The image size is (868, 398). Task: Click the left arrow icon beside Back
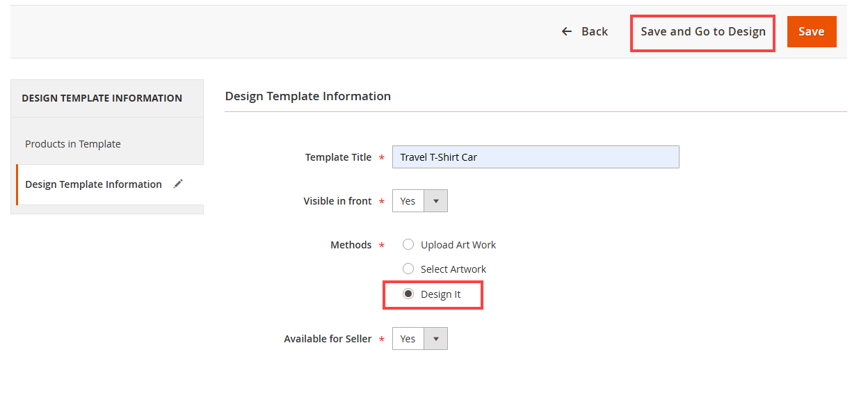[567, 31]
